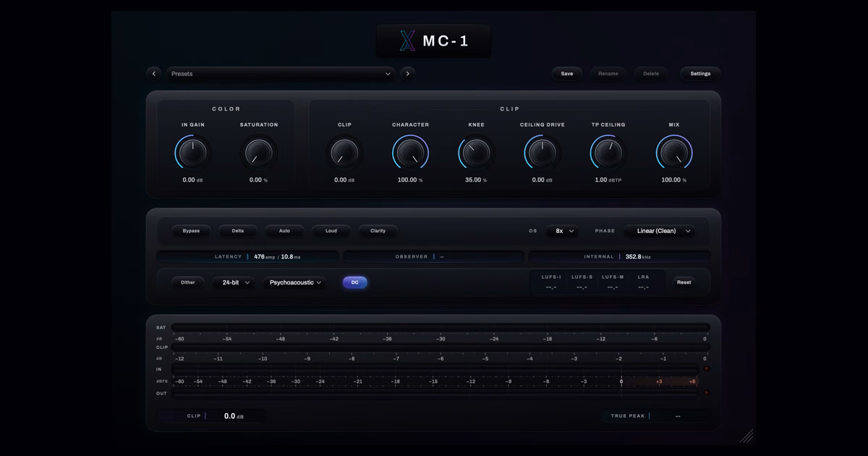Click the window resize grip icon
This screenshot has height=456, width=868.
746,436
